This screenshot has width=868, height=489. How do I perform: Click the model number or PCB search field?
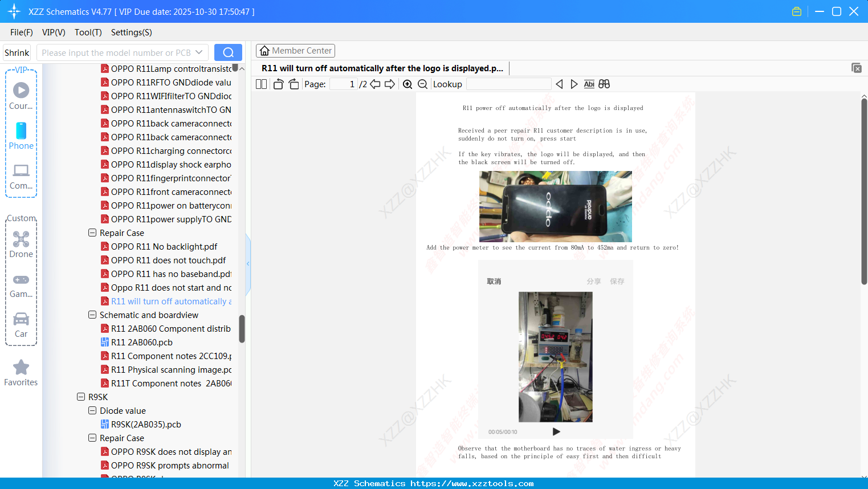pyautogui.click(x=116, y=52)
